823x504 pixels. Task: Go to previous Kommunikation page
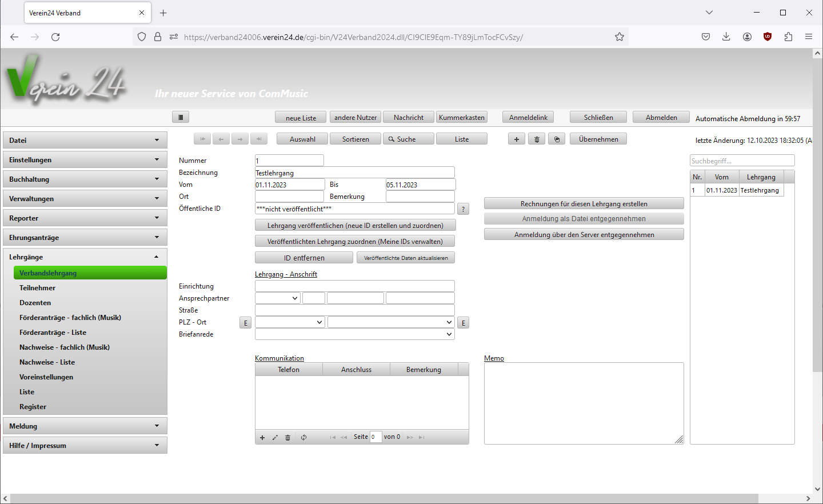click(x=343, y=437)
